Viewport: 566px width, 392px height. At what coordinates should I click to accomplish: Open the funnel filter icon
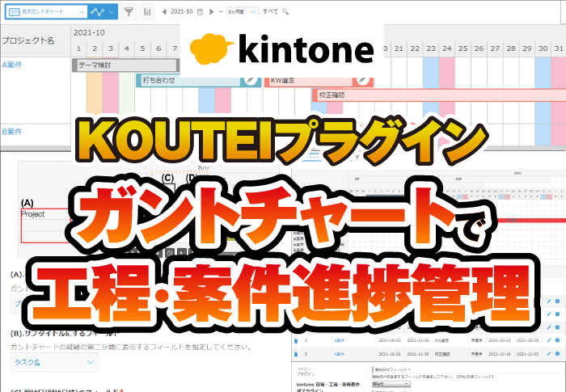tap(129, 11)
